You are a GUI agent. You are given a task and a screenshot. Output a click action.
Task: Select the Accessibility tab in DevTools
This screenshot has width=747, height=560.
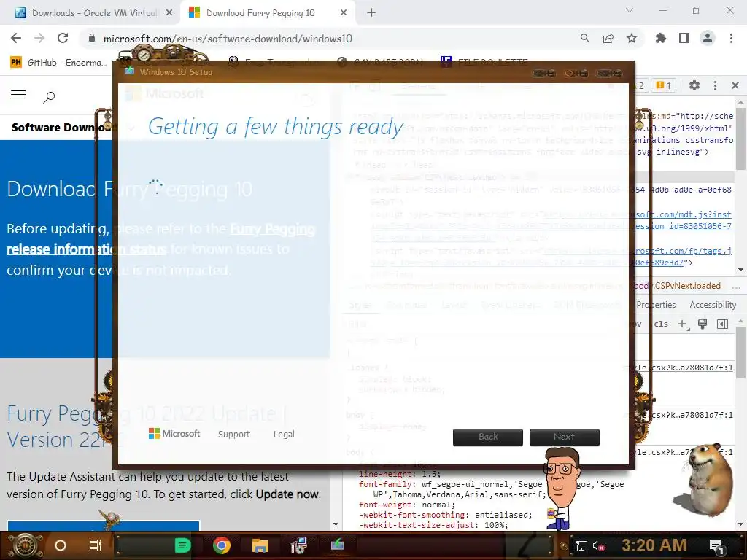tap(713, 305)
